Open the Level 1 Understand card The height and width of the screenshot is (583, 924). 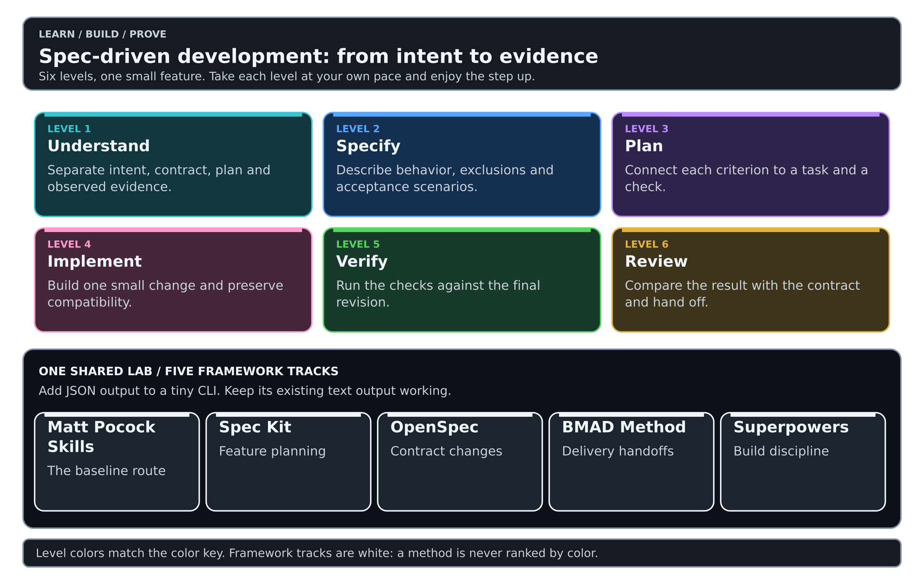[x=173, y=164]
